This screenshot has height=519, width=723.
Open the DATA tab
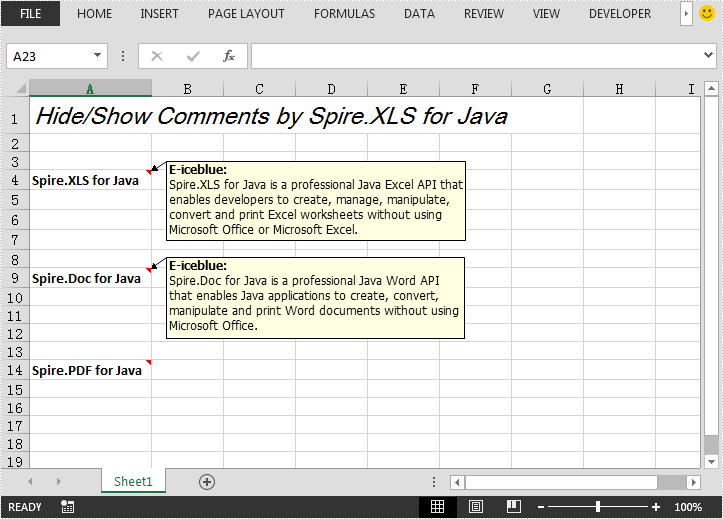click(419, 14)
